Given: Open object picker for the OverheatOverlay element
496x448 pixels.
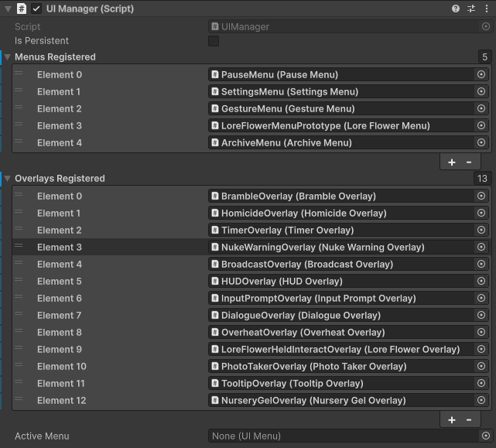Looking at the screenshot, I should [x=481, y=332].
